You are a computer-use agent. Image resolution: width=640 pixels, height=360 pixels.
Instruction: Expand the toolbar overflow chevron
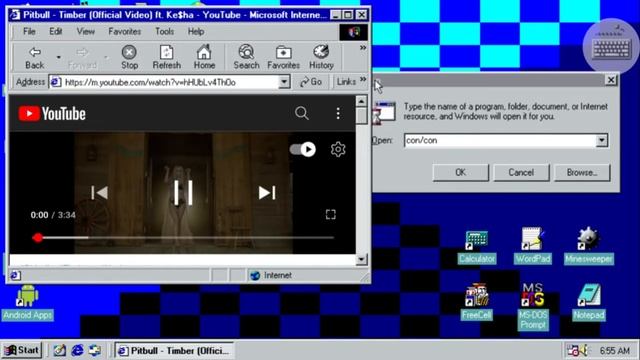tap(362, 48)
